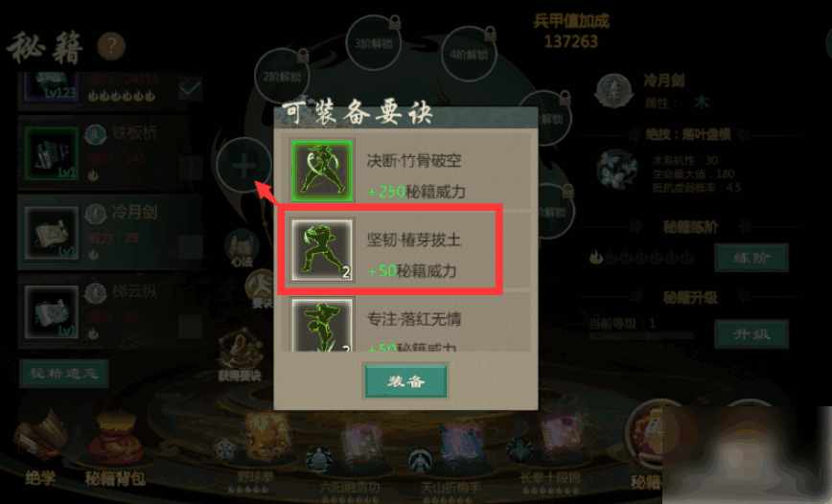Toggle checkbox beside 冷月剑 manual
This screenshot has width=832, height=504.
(x=190, y=246)
